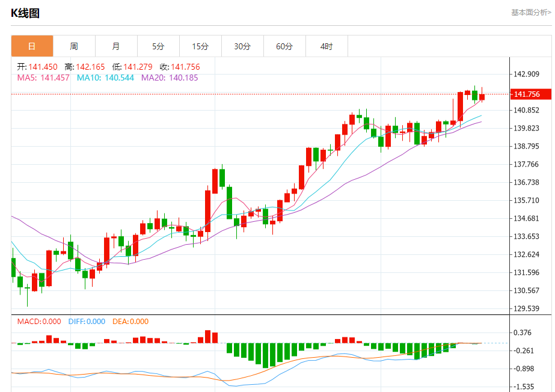The height and width of the screenshot is (392, 555).
Task: Switch to the 5分 interval tab
Action: pos(158,46)
